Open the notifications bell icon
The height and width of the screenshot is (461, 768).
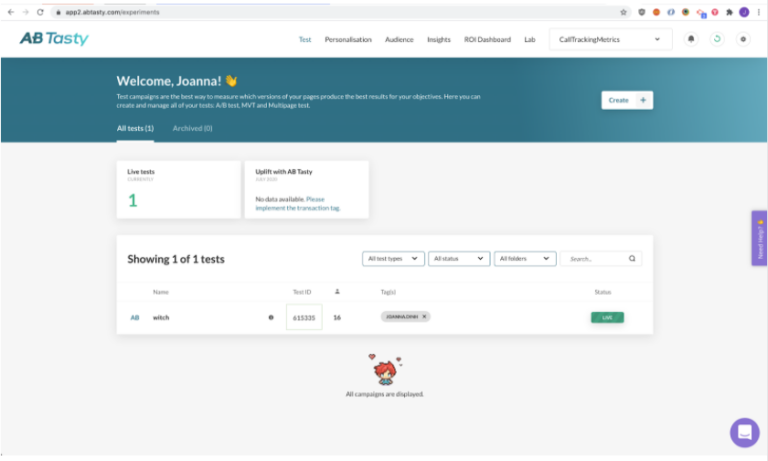click(x=691, y=39)
